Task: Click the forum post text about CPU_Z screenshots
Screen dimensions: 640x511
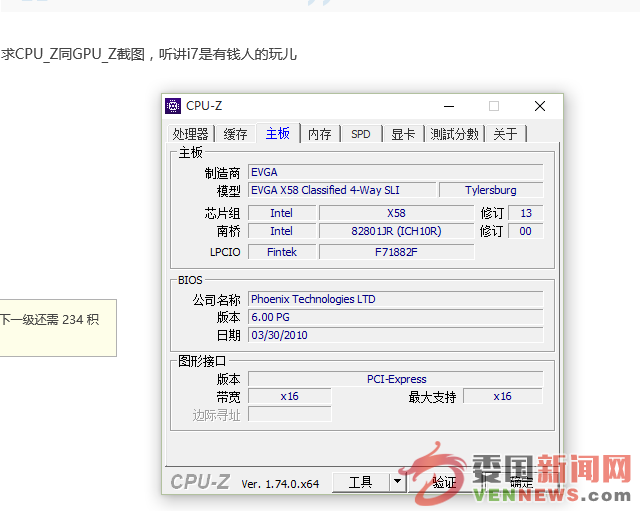Action: click(149, 54)
